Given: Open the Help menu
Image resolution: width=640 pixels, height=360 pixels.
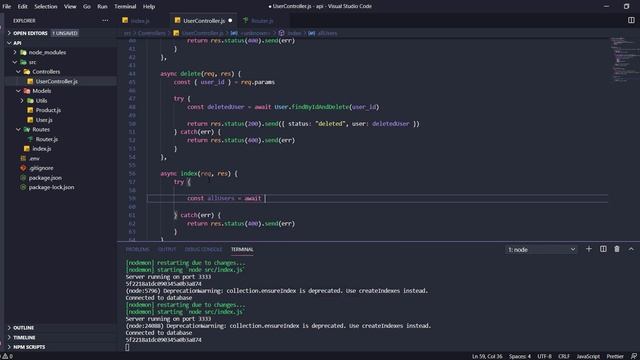Looking at the screenshot, I should (x=149, y=7).
